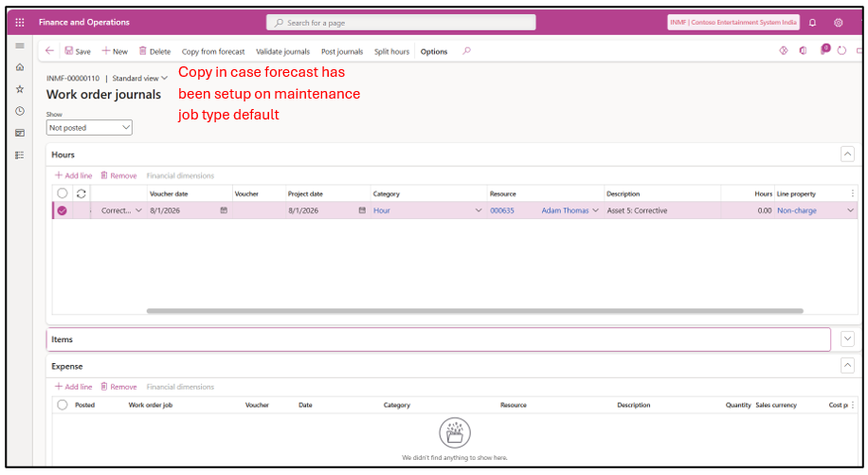
Task: Open the Options tab
Action: [x=433, y=51]
